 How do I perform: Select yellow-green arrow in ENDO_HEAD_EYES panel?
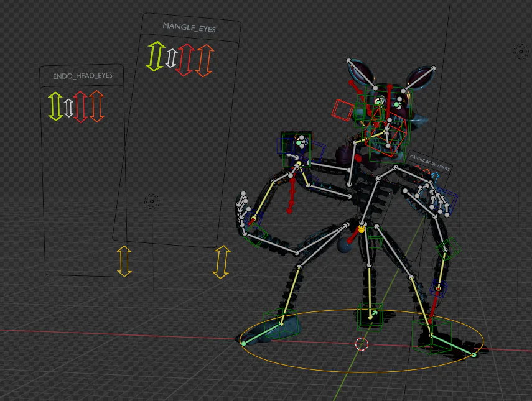pyautogui.click(x=55, y=106)
